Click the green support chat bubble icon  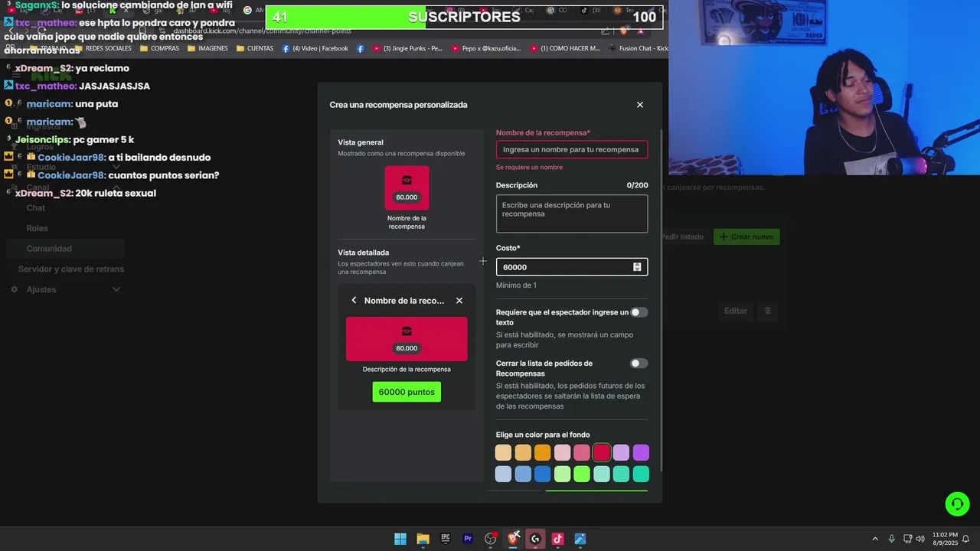pyautogui.click(x=957, y=504)
